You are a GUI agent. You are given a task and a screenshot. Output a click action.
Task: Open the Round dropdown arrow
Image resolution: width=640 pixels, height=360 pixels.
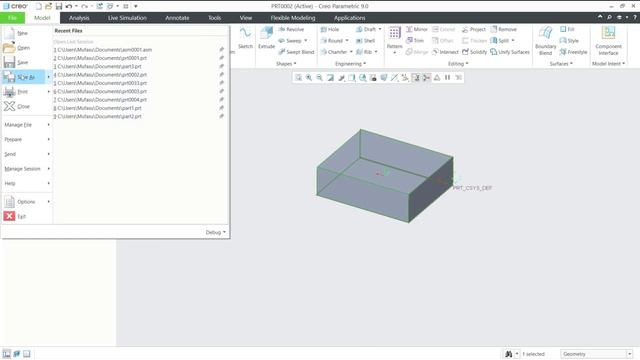347,40
